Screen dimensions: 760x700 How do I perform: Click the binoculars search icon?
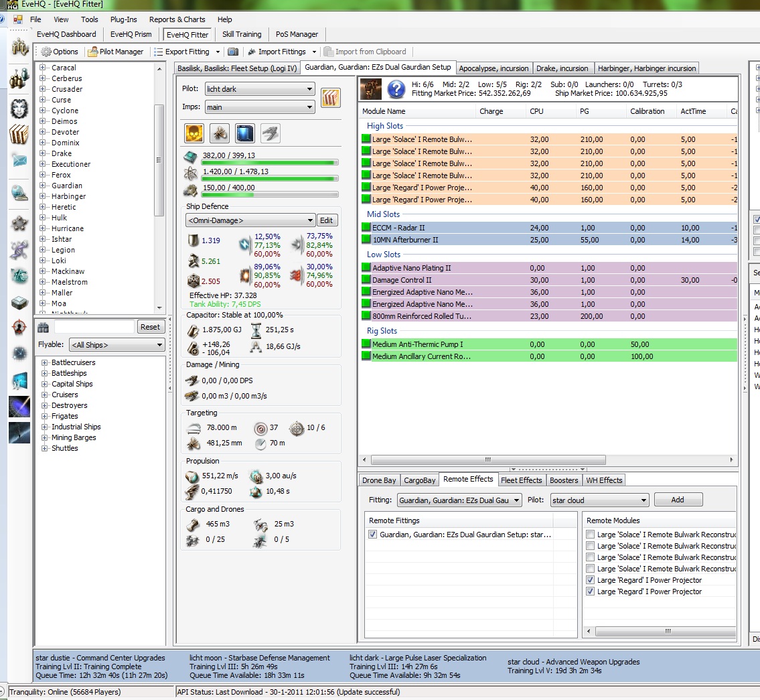click(43, 327)
